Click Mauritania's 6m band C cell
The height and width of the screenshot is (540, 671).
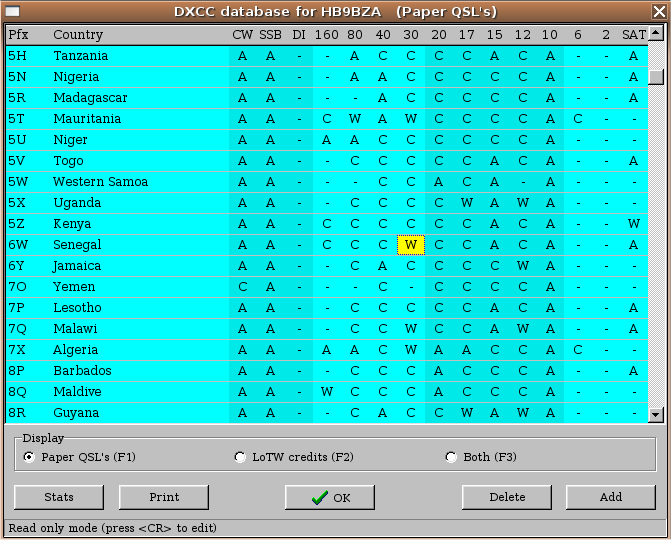click(578, 119)
